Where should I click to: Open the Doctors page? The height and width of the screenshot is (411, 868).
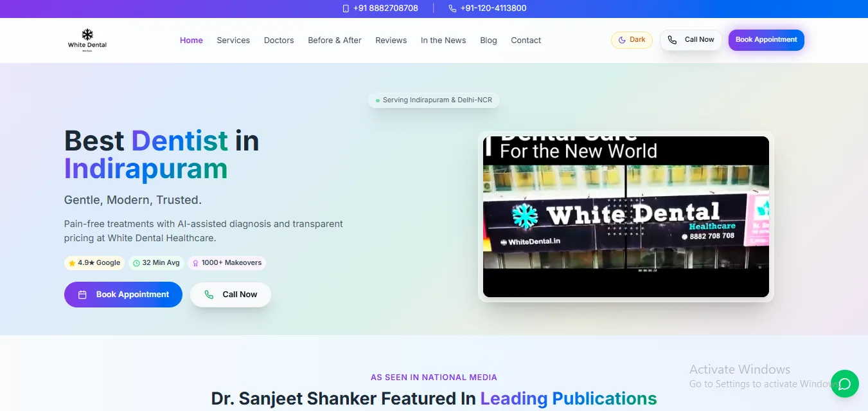point(279,40)
